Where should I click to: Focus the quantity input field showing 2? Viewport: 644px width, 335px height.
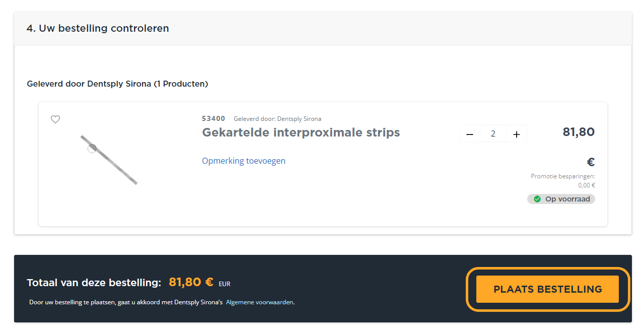493,134
